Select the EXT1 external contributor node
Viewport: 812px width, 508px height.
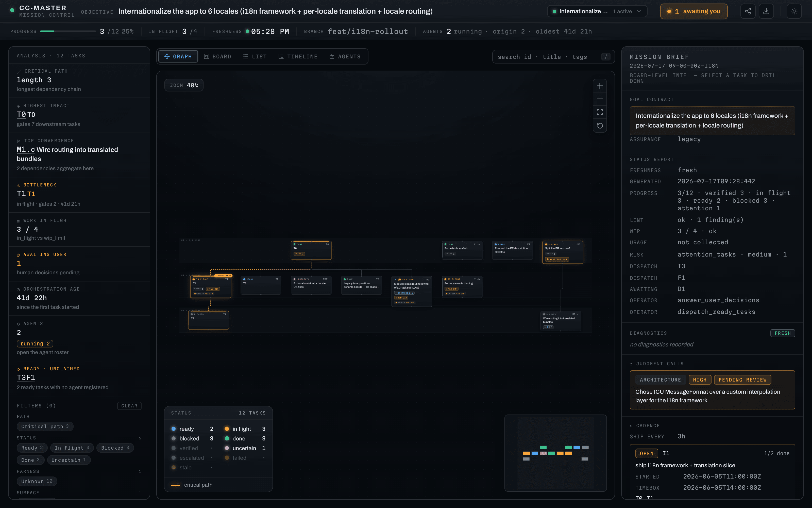pos(311,285)
